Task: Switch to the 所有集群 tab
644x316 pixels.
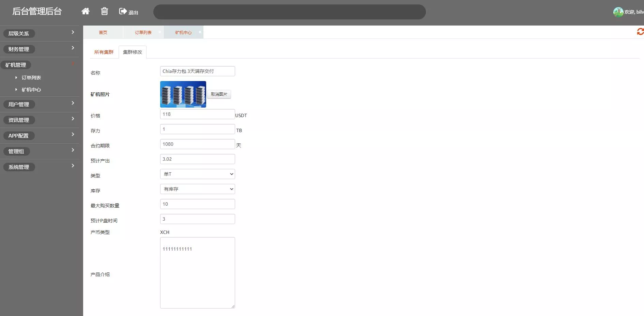Action: tap(104, 52)
